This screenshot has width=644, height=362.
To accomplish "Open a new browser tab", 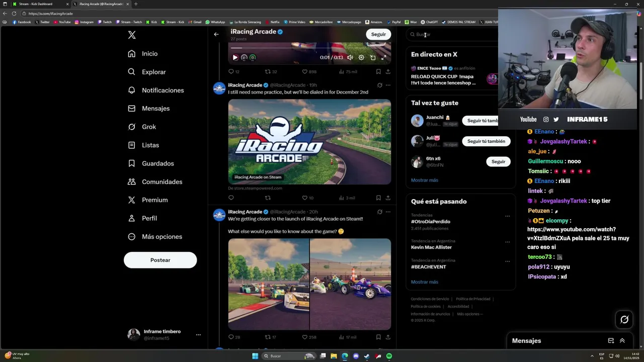I will [x=135, y=4].
